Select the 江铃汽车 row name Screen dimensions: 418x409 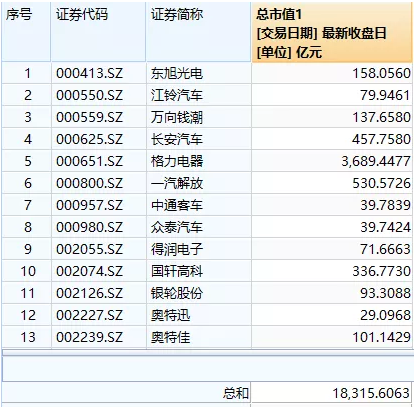pyautogui.click(x=199, y=95)
